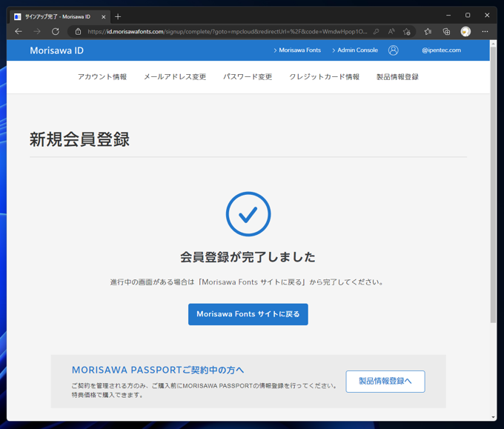504x429 pixels.
Task: Open クレジットカード情報 menu item
Action: click(x=325, y=77)
